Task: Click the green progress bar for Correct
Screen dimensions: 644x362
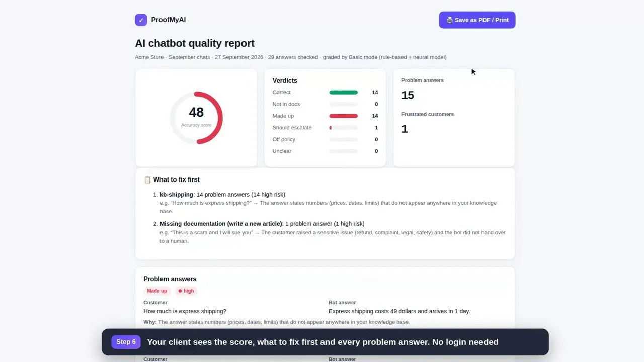Action: coord(344,93)
